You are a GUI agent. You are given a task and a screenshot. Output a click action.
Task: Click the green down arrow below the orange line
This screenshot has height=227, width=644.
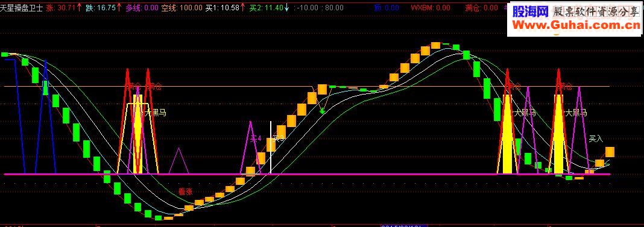(x=323, y=110)
